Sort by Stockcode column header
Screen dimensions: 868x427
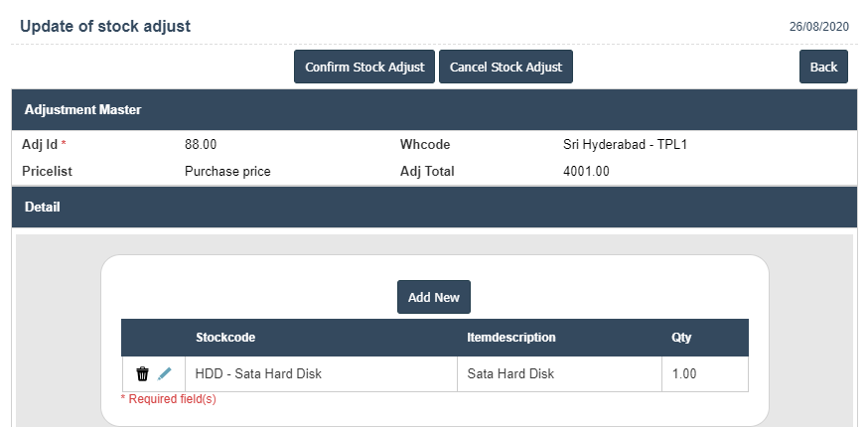[x=225, y=338]
